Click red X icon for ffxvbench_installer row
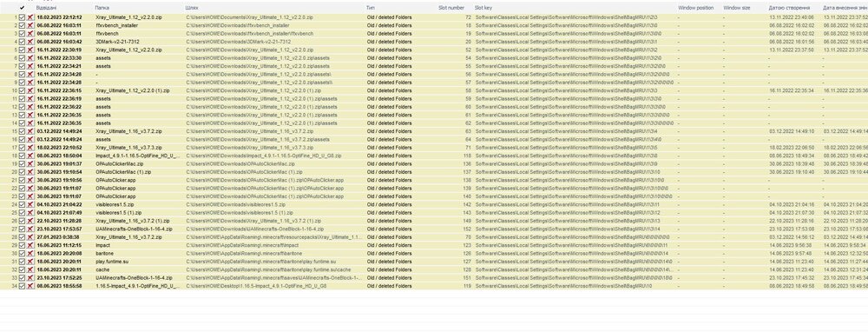868x332 pixels. pyautogui.click(x=31, y=25)
